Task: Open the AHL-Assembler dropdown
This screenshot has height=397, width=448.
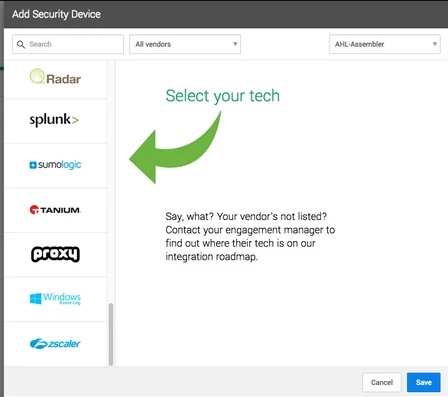Action: point(385,44)
